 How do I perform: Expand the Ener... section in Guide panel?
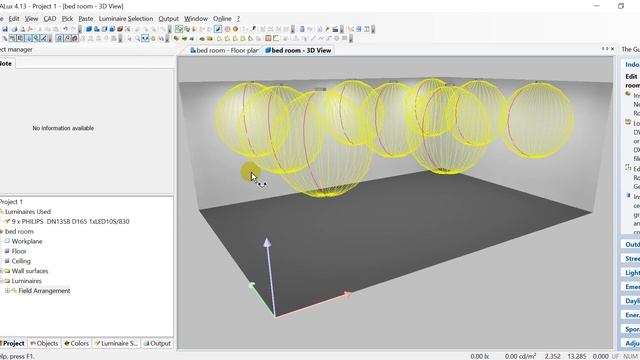(631, 315)
